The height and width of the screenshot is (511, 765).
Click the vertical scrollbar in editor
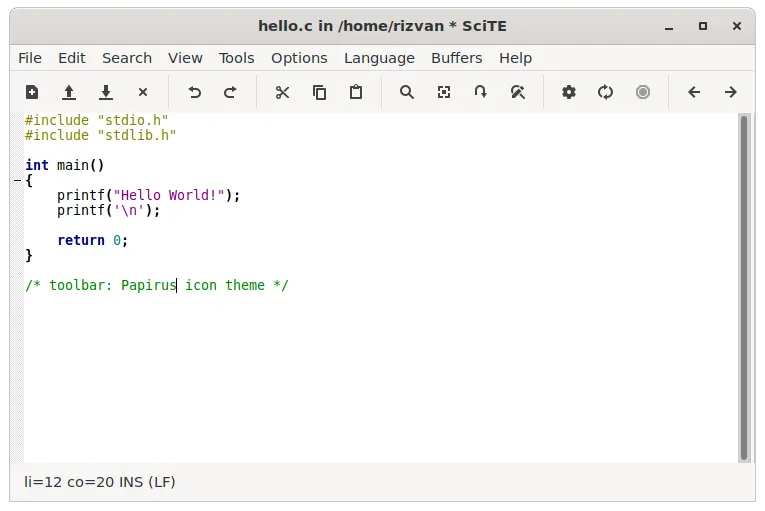click(743, 288)
